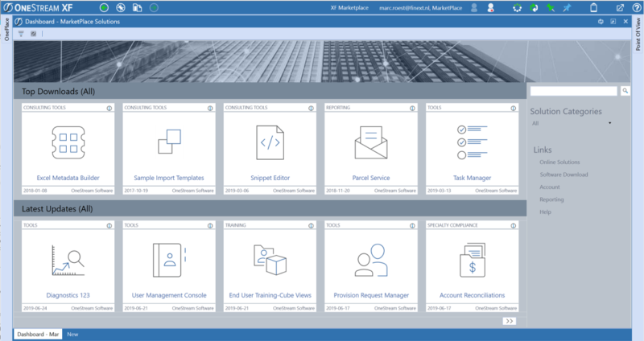Click the 2019-06-24 date on Diagnostics card
The height and width of the screenshot is (341, 644).
click(35, 308)
